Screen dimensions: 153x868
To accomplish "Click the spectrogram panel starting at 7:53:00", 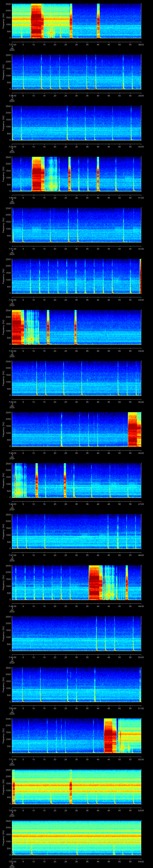I will 77,838.
